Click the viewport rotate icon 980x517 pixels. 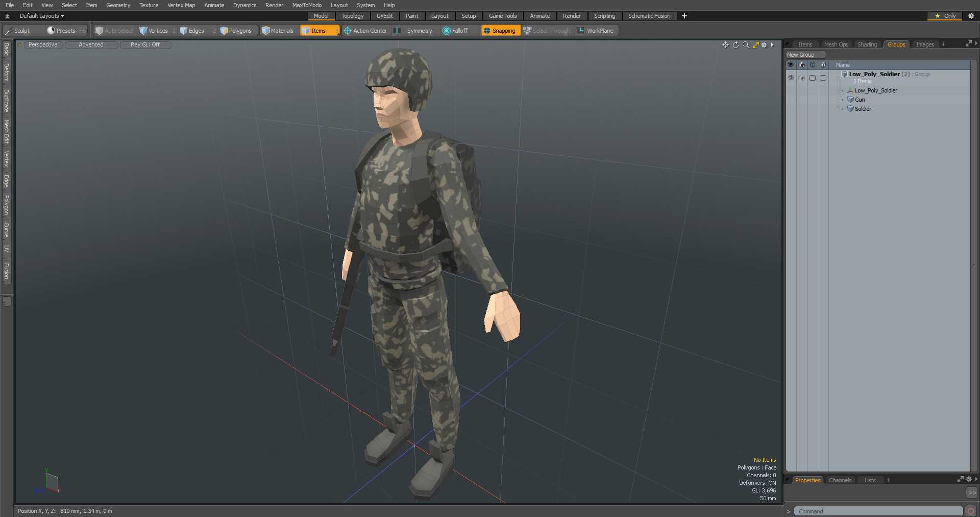coord(736,45)
